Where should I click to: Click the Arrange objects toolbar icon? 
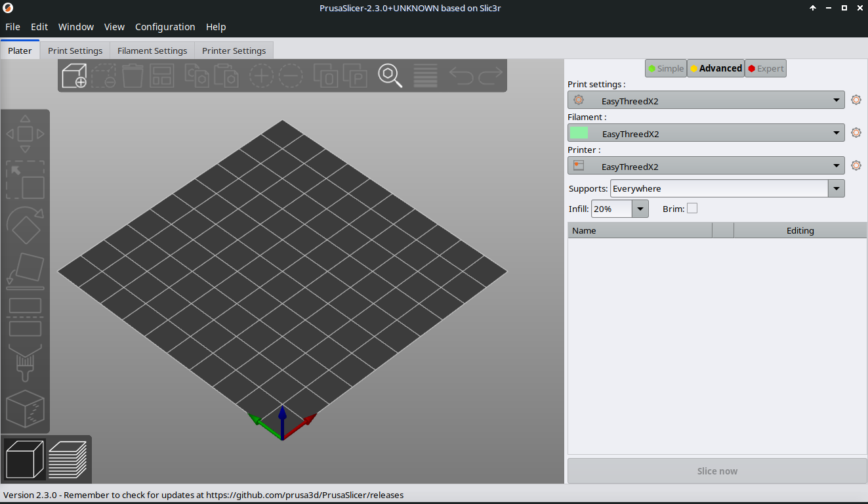click(x=161, y=75)
